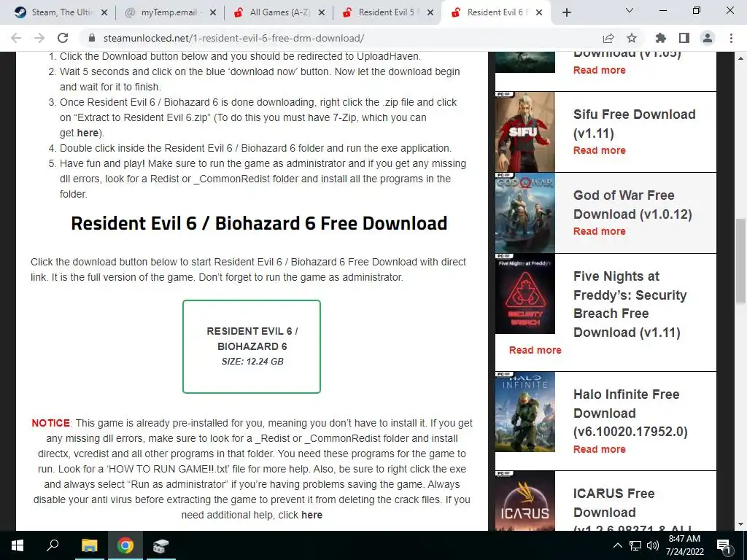Click the Sifu cover thumbnail

point(525,132)
